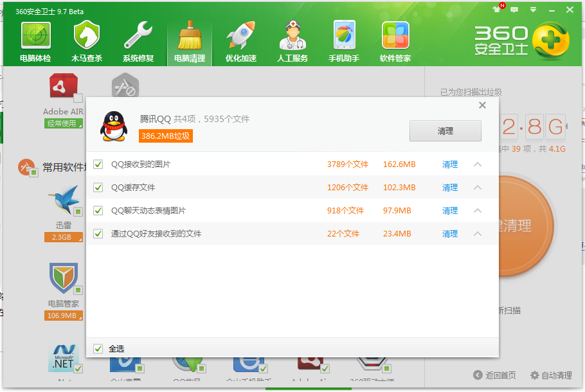This screenshot has width=585, height=392.
Task: Click the 1206个文件 count
Action: pos(348,187)
